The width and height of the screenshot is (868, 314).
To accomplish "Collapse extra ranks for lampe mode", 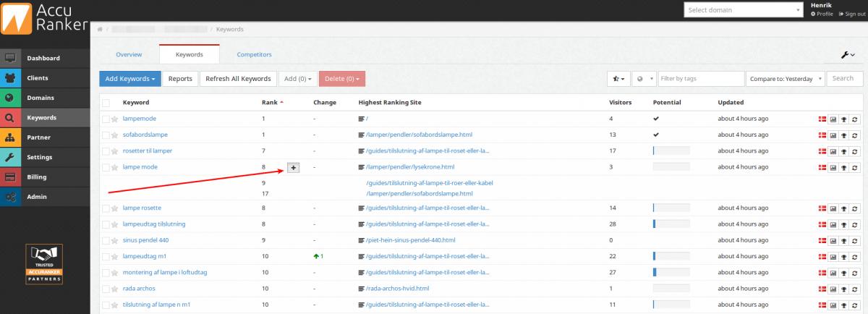I will coord(293,167).
